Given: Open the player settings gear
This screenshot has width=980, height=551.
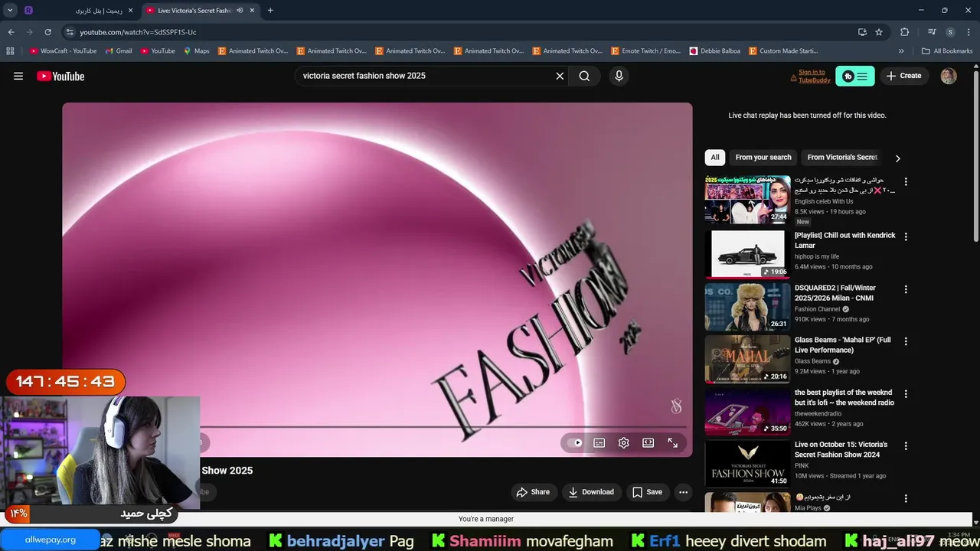Looking at the screenshot, I should tap(624, 442).
